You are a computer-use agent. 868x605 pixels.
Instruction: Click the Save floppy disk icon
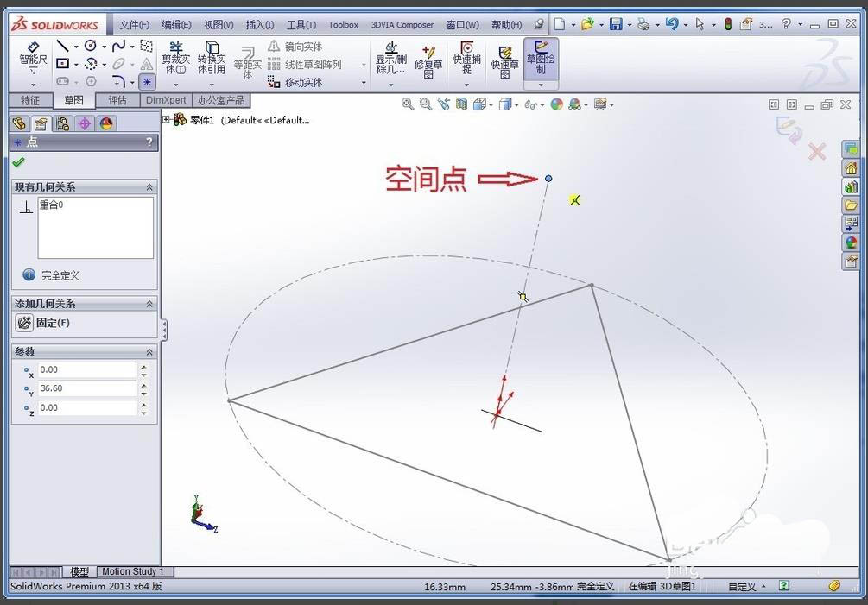click(616, 24)
